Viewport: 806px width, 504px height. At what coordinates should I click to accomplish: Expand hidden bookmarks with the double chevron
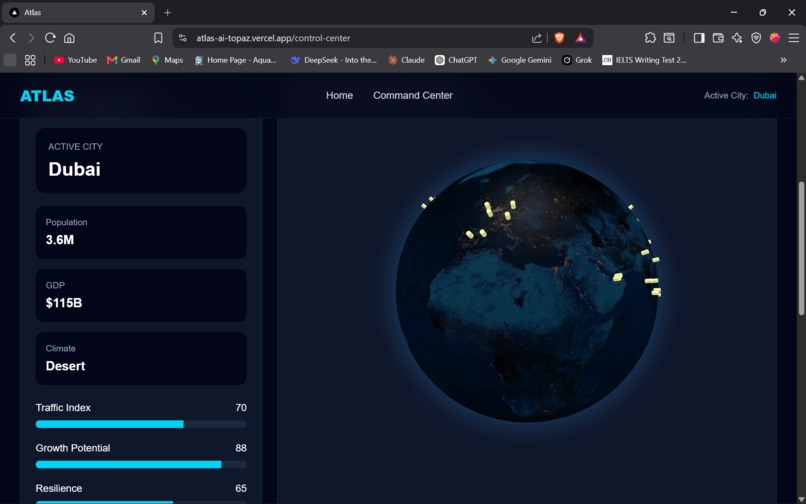pos(783,60)
